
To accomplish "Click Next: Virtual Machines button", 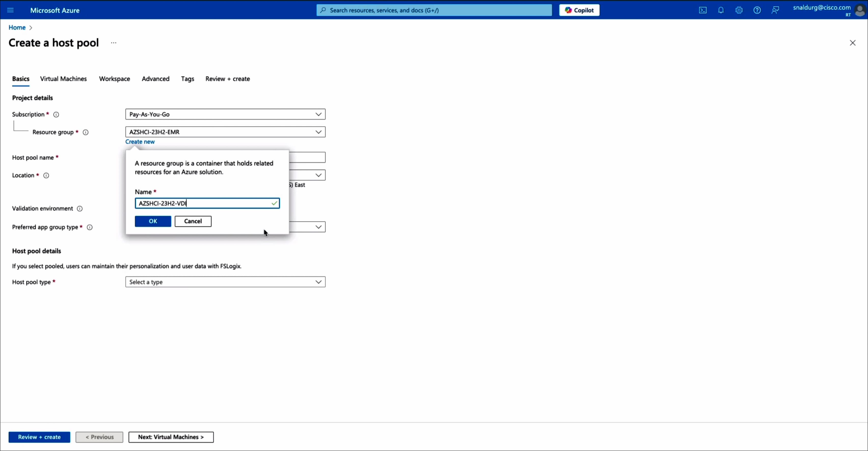I will (x=171, y=437).
